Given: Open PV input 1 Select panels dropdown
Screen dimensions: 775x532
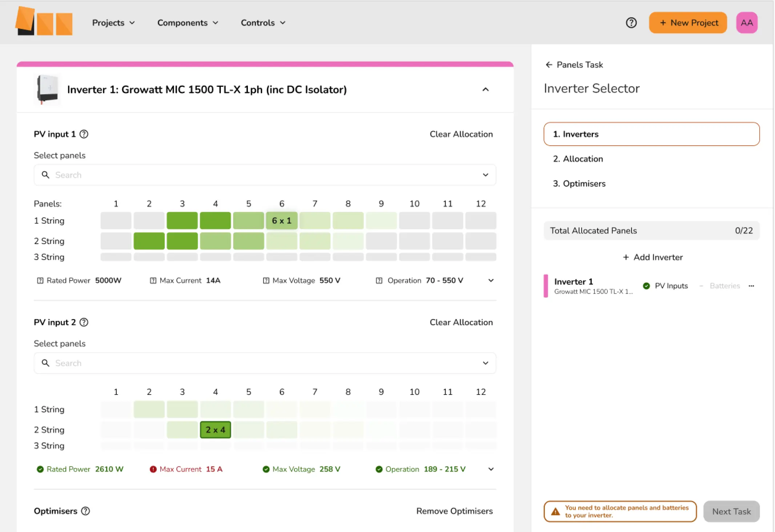Looking at the screenshot, I should (x=485, y=175).
